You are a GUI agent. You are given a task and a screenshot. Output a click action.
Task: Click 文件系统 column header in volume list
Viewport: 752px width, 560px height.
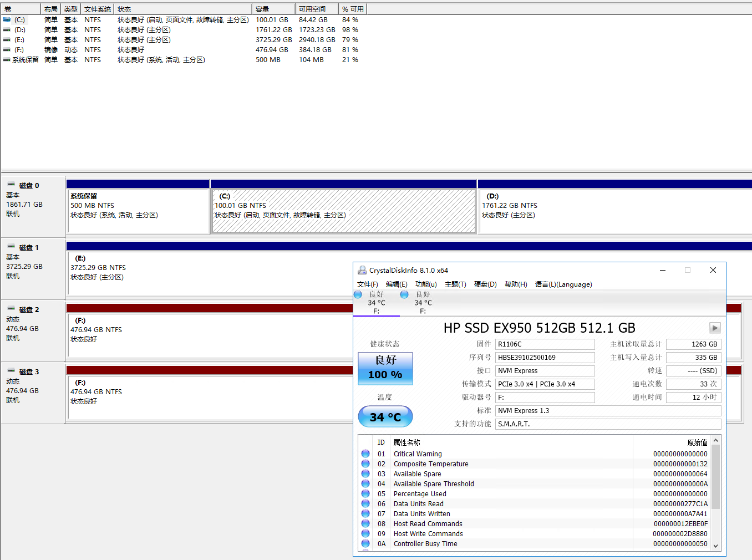click(98, 9)
